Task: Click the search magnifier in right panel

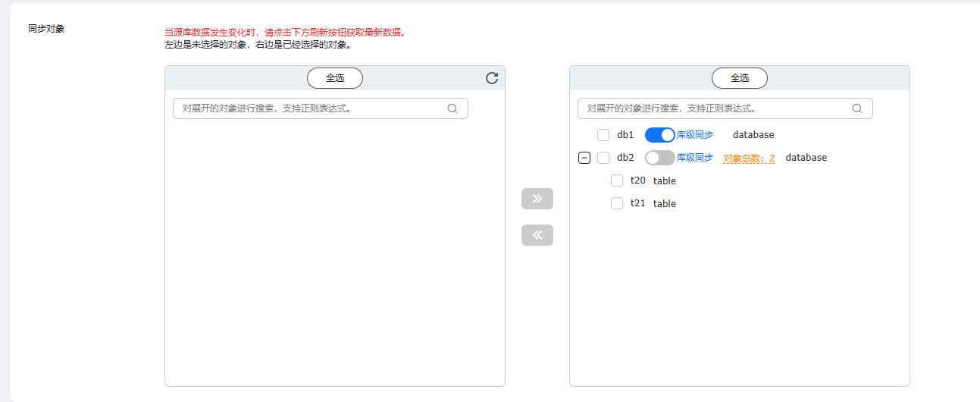Action: click(x=857, y=108)
